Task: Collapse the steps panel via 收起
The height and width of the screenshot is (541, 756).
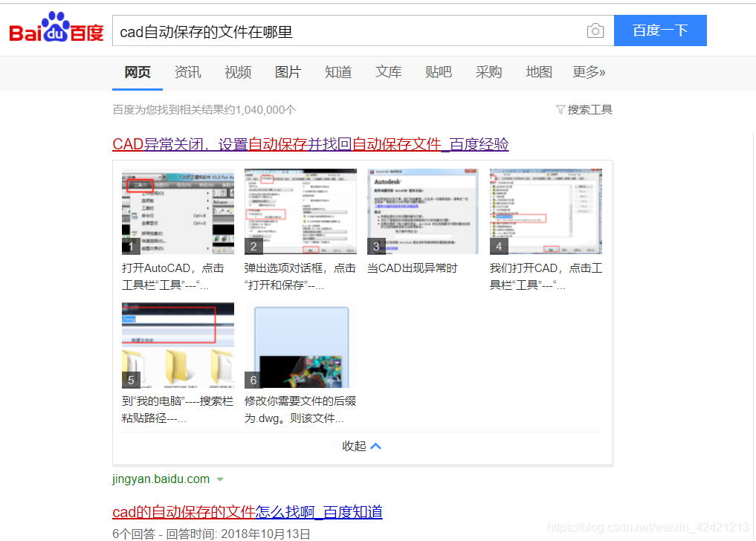Action: click(x=361, y=446)
